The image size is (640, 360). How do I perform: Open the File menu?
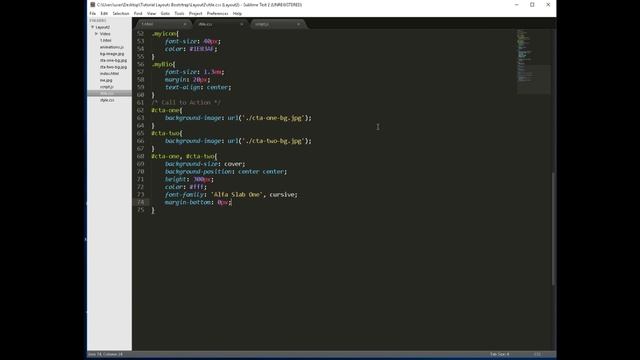click(93, 13)
